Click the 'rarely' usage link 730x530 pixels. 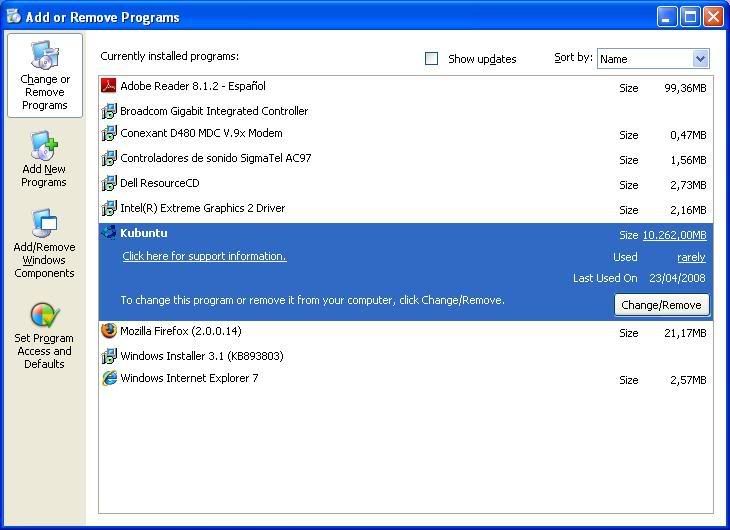pos(691,257)
